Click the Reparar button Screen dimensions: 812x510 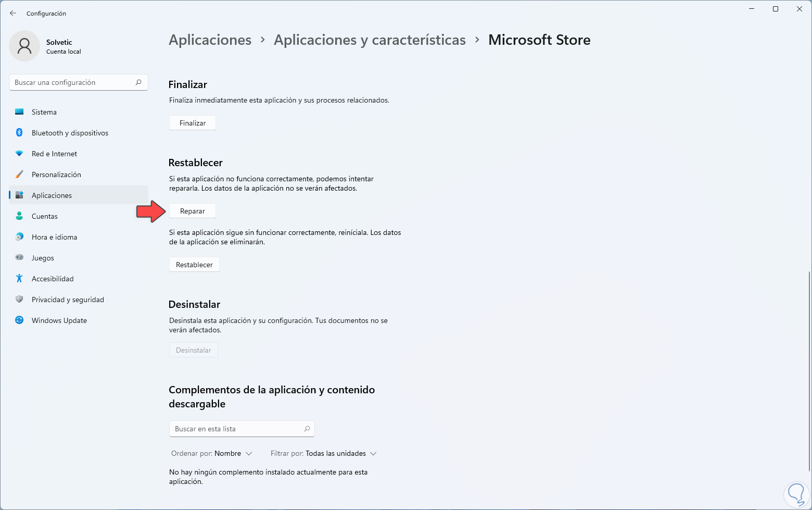tap(193, 211)
